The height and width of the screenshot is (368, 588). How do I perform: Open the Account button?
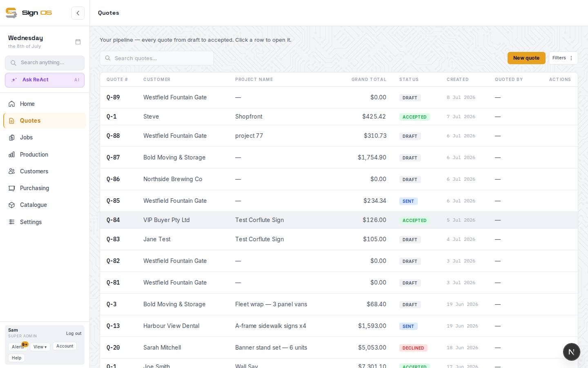pos(65,346)
